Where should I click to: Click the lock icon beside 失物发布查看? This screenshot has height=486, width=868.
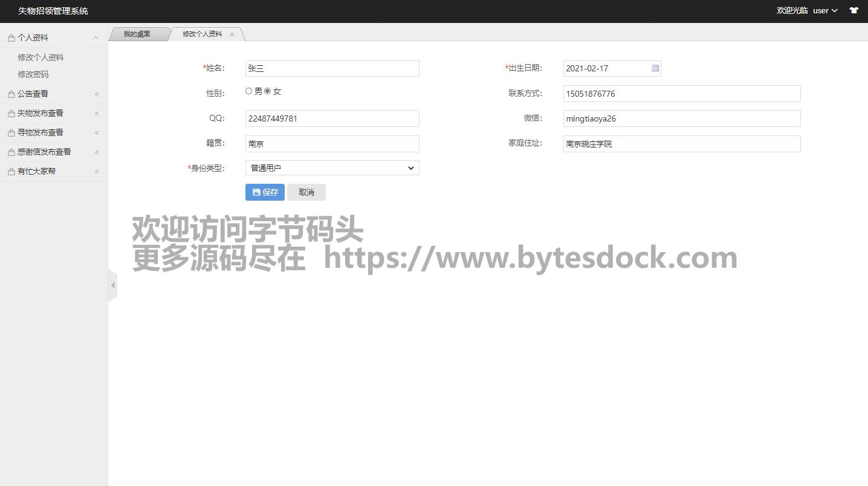click(11, 114)
